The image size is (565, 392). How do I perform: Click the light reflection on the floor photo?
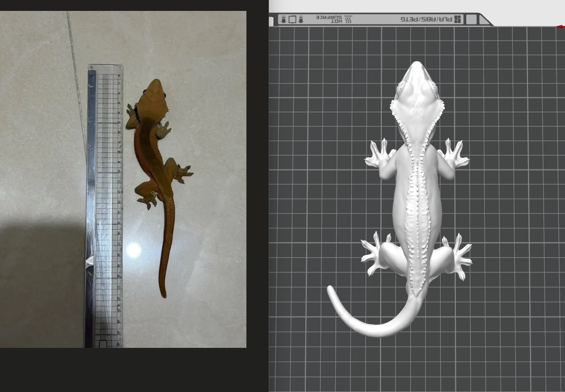(133, 250)
